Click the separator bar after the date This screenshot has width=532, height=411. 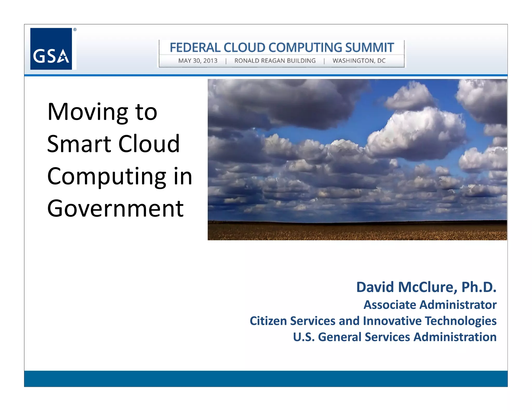[x=226, y=61]
